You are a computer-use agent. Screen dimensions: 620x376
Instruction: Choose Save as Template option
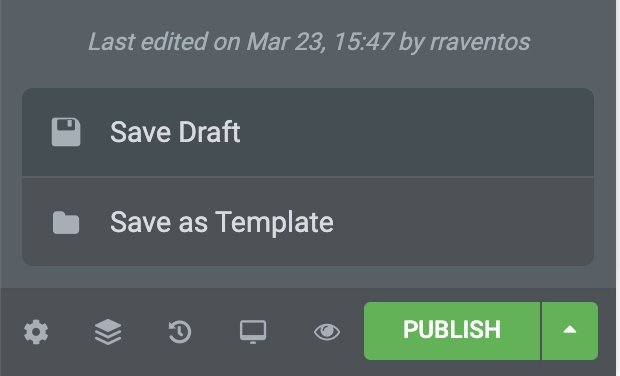point(308,222)
